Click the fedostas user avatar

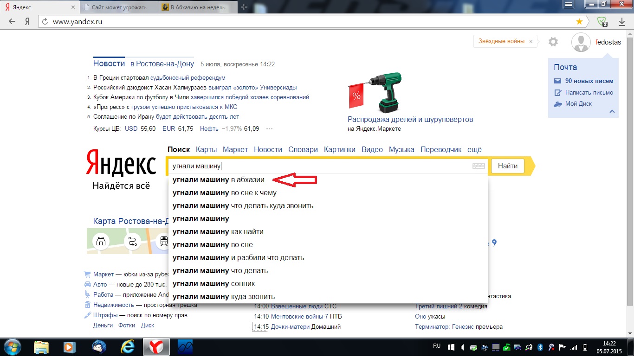(x=581, y=42)
